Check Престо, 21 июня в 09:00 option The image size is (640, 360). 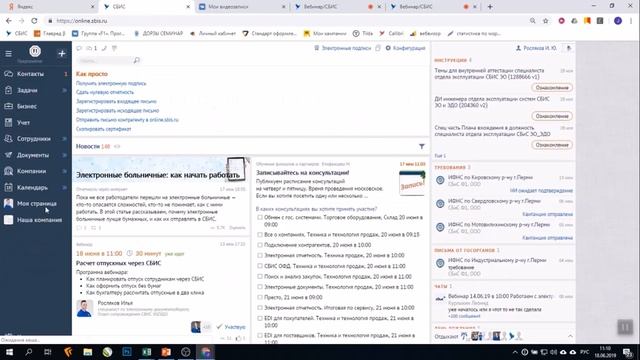pyautogui.click(x=260, y=297)
